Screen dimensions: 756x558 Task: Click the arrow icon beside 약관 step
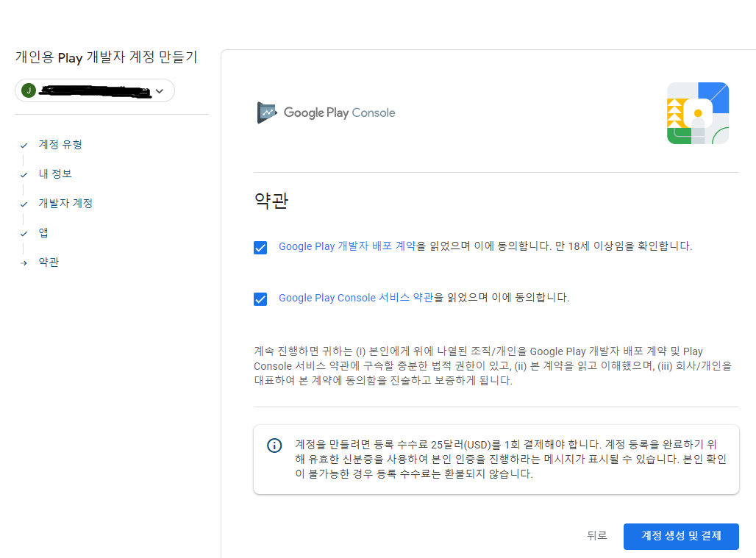24,263
